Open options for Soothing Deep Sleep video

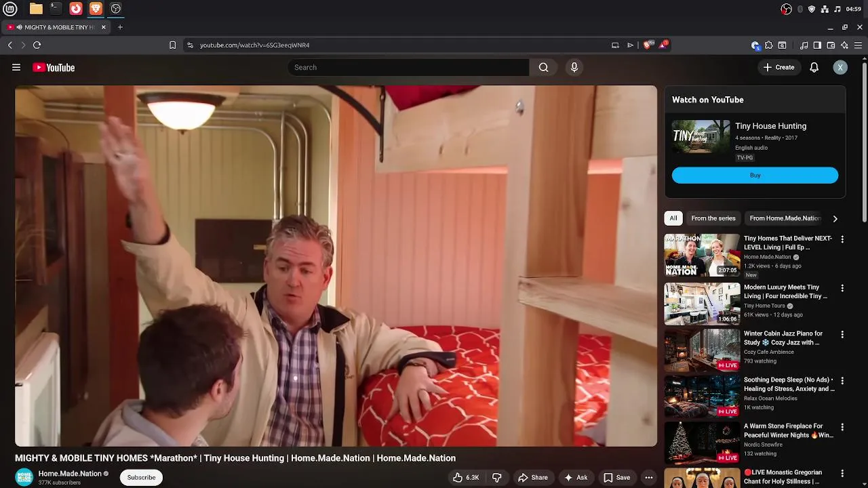click(842, 381)
